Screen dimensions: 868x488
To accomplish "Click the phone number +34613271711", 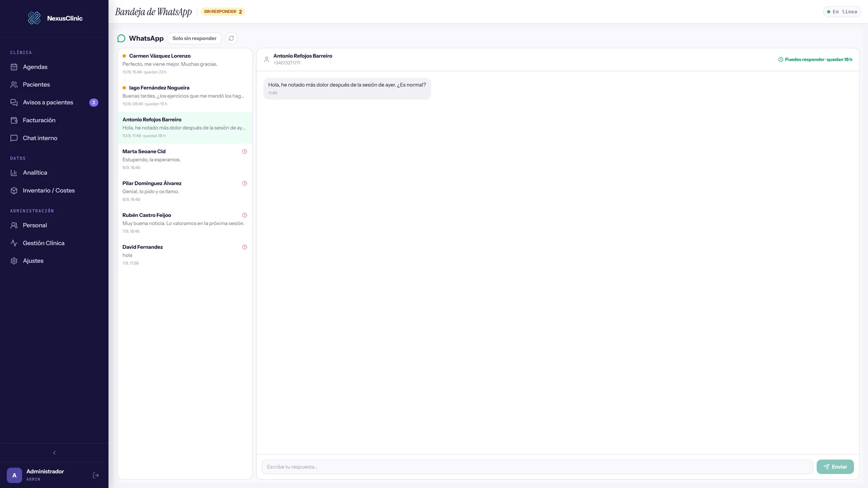I will point(287,63).
